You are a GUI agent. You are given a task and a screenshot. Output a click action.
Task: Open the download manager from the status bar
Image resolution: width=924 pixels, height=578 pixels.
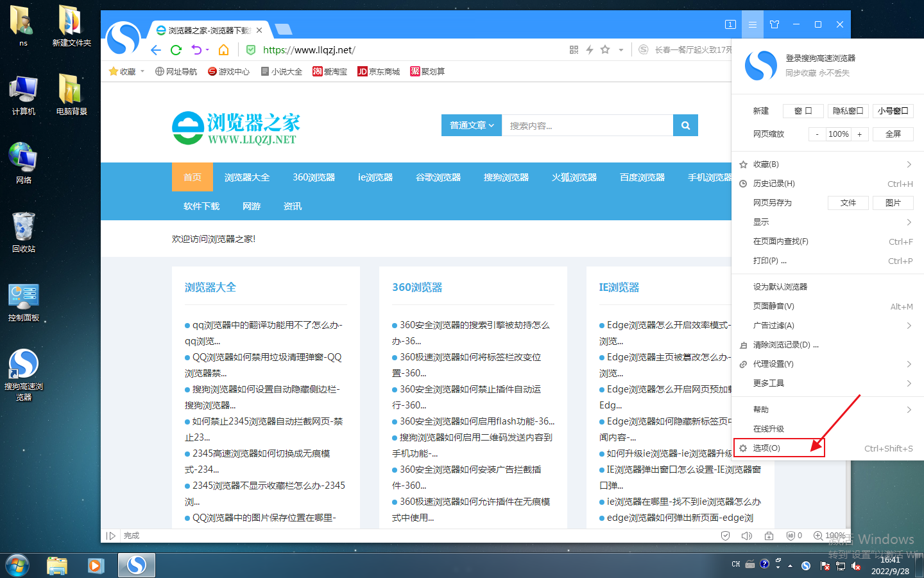pos(769,535)
